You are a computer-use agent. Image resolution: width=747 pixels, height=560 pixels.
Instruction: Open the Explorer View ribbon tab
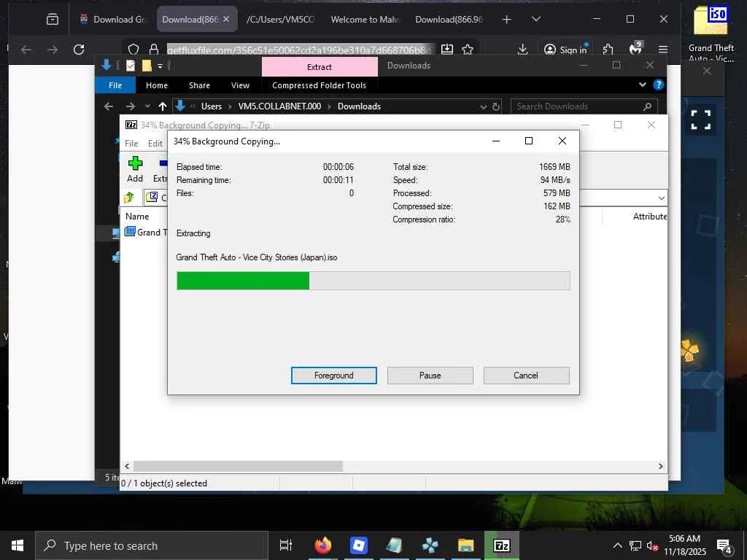pyautogui.click(x=240, y=85)
